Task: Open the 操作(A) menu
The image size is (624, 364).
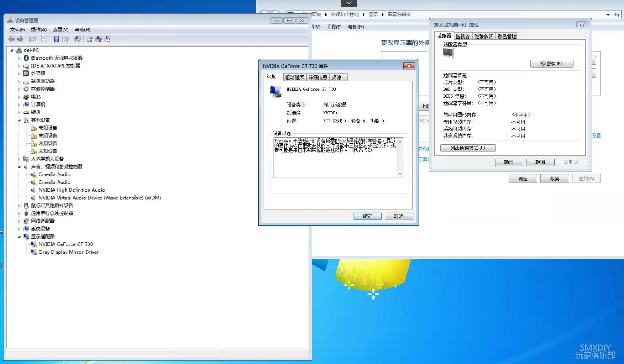Action: (x=39, y=30)
